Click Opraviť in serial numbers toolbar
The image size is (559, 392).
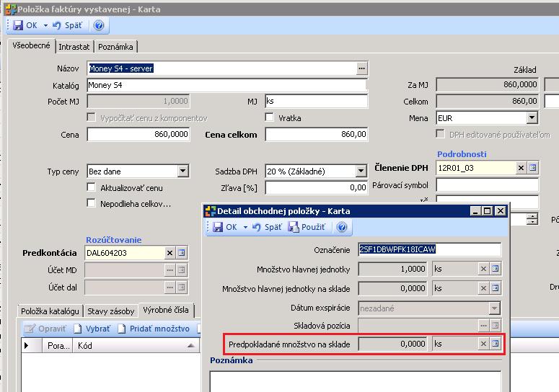(45, 329)
